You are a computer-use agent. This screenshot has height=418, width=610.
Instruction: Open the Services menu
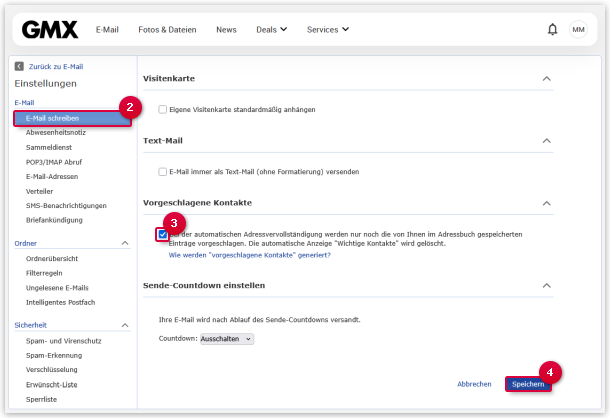[x=328, y=29]
